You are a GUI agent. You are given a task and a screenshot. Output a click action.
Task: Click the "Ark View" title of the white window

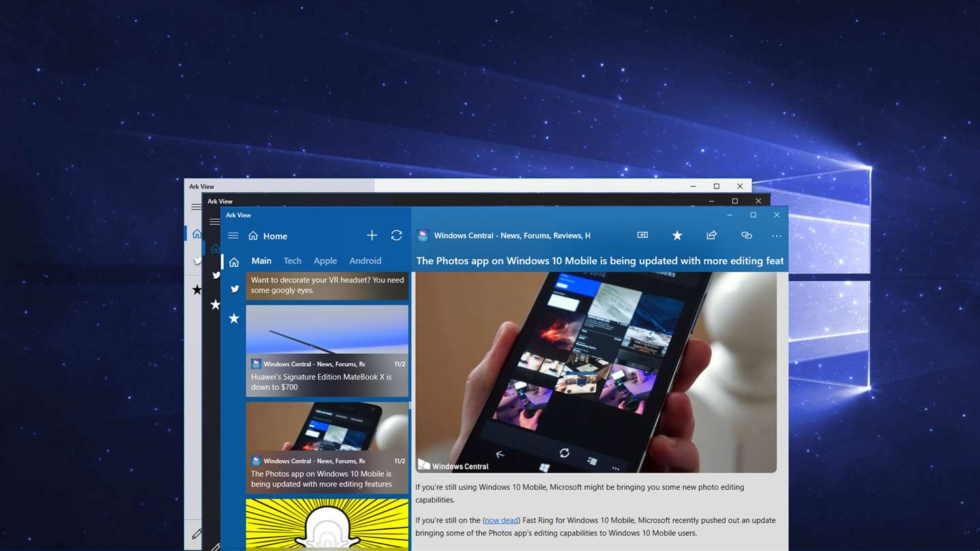[x=201, y=186]
